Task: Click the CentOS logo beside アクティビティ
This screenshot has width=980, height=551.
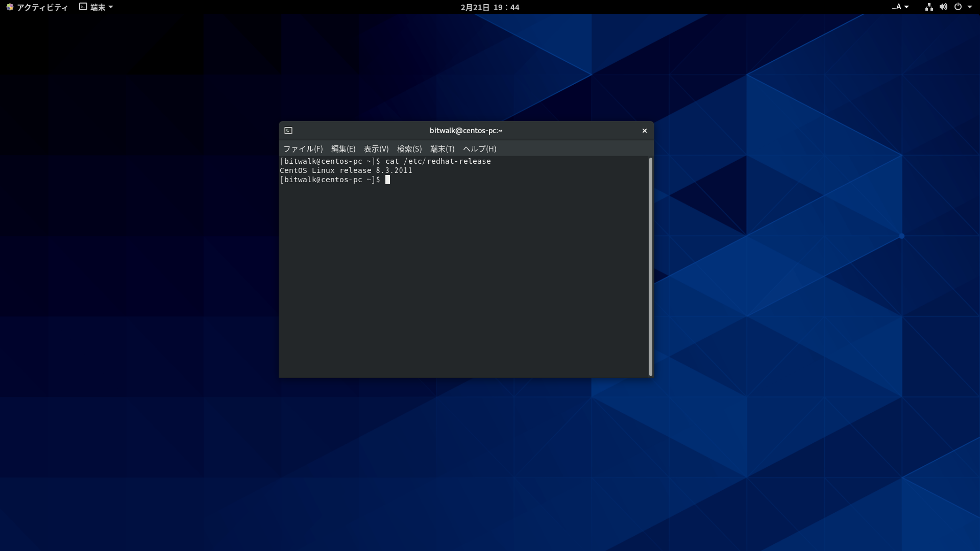Action: 10,7
